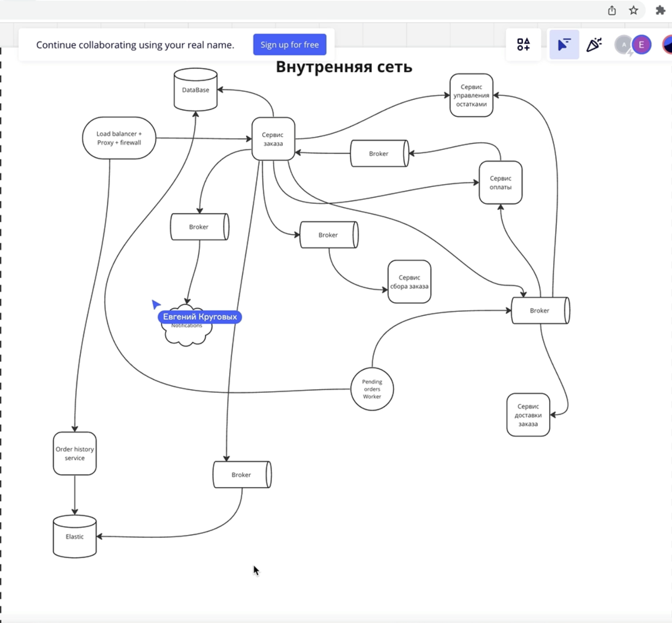Image resolution: width=672 pixels, height=623 pixels.
Task: Click the Сервис заказа node
Action: (x=273, y=139)
